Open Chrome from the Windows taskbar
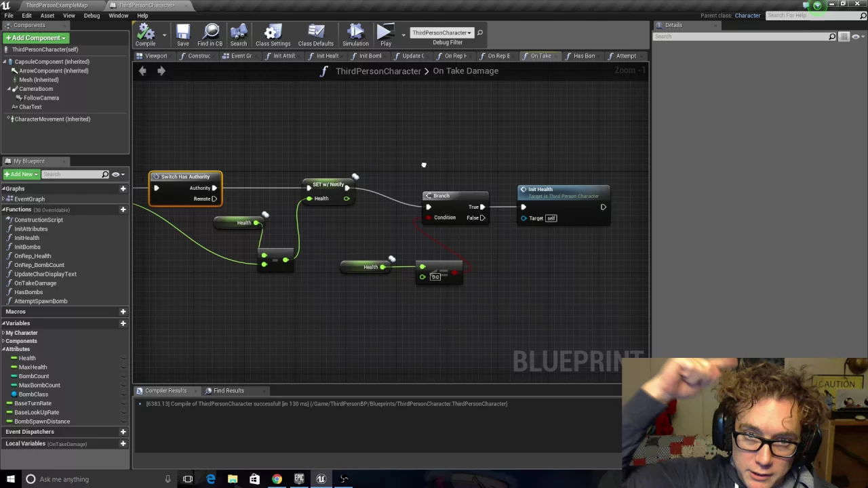 click(277, 479)
